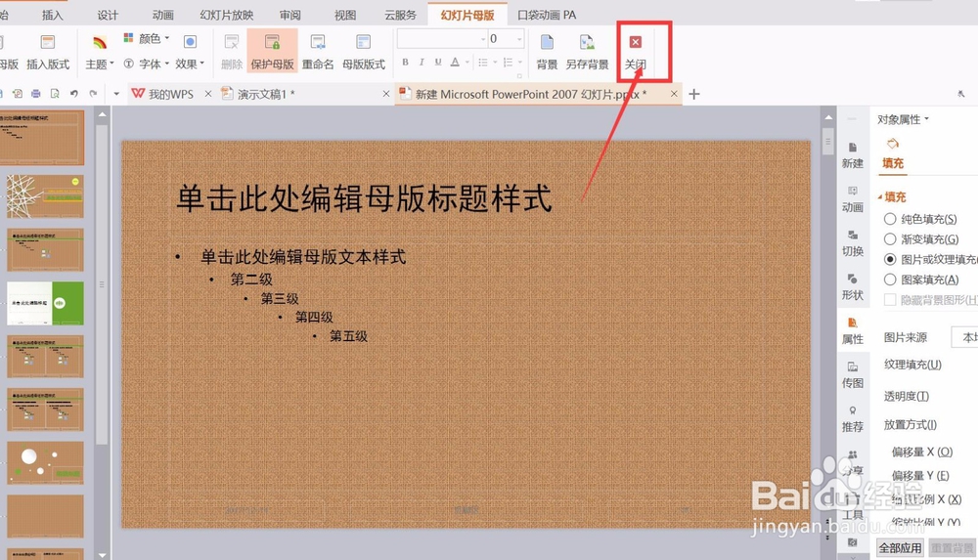The height and width of the screenshot is (560, 978).
Task: Select the Pattern fill (图案填充) radio button
Action: click(x=890, y=280)
